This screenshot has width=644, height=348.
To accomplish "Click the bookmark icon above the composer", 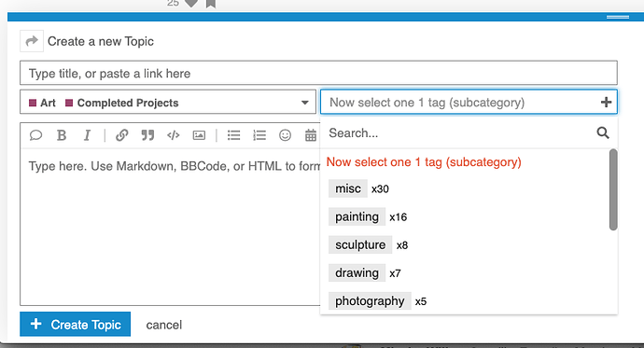I will point(211,4).
